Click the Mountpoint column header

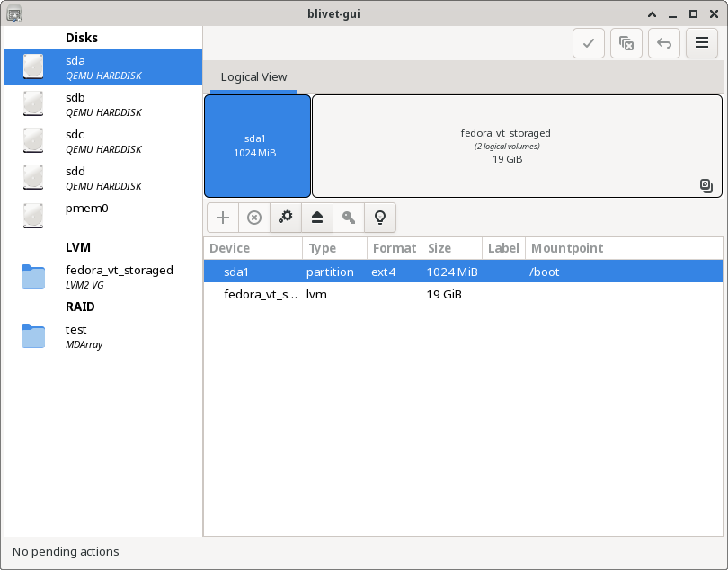pyautogui.click(x=624, y=248)
